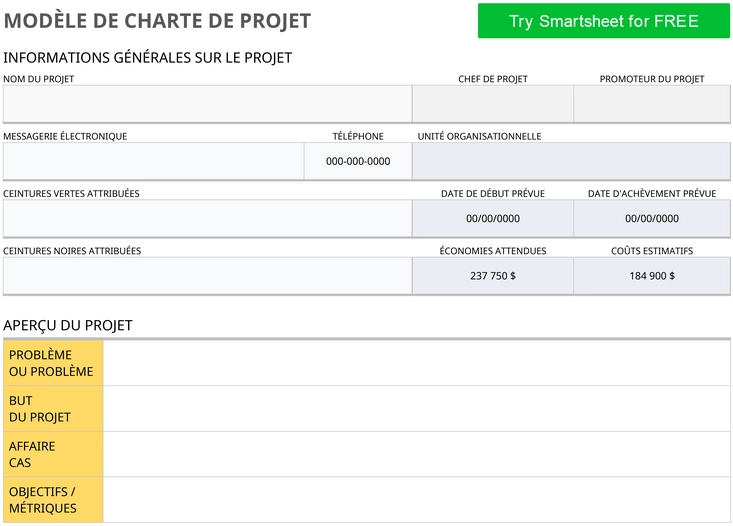Image resolution: width=733 pixels, height=526 pixels.
Task: Select the planned start date 00/00/0000 cell
Action: coord(493,218)
